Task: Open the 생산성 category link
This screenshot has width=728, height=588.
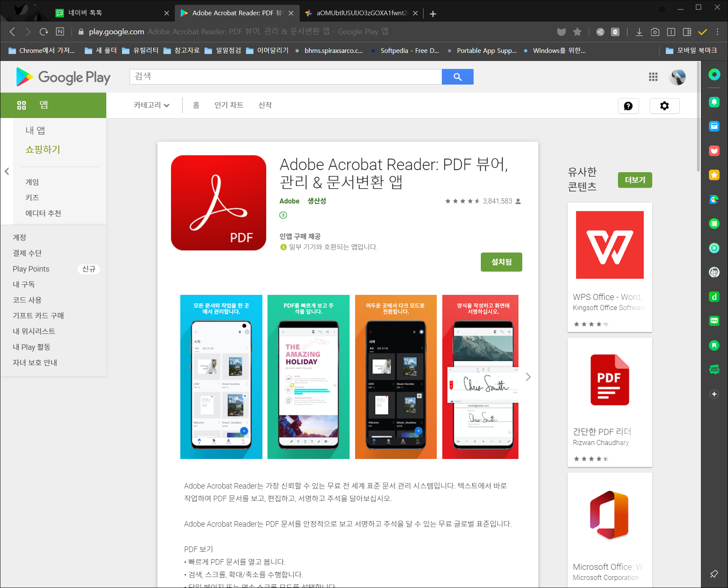Action: [x=317, y=201]
